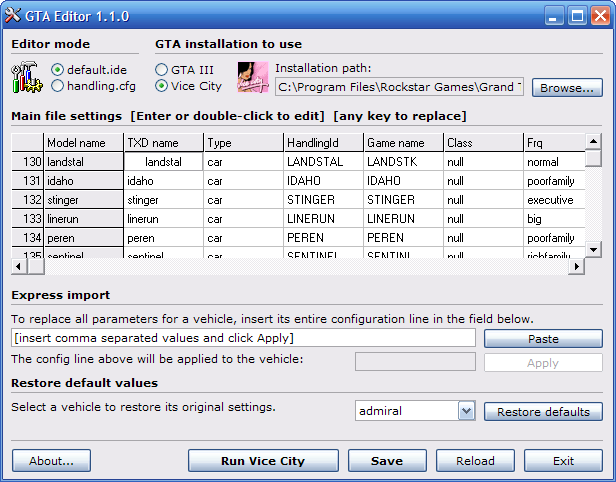
Task: Click Run Vice City button
Action: click(x=263, y=460)
